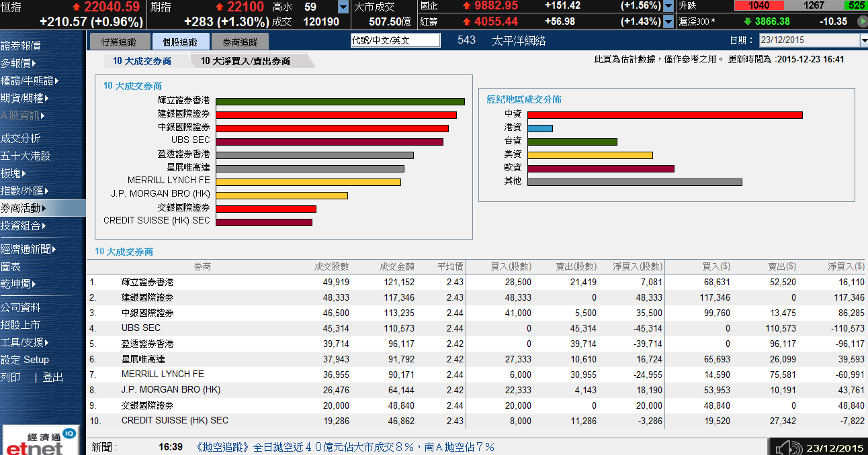868x455 pixels.
Task: Select table row CREDIT SUISSE (HK) SEC
Action: coord(477,421)
